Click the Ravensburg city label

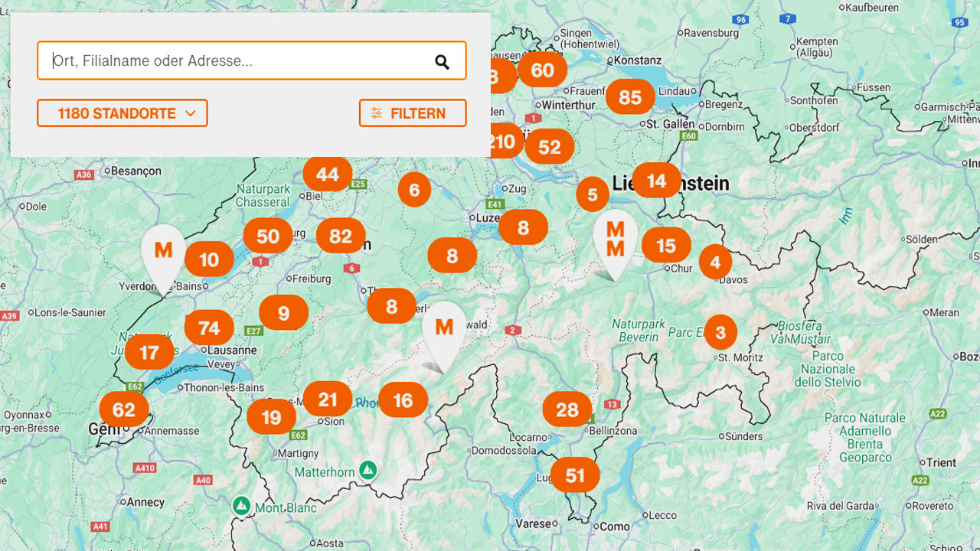pos(711,33)
